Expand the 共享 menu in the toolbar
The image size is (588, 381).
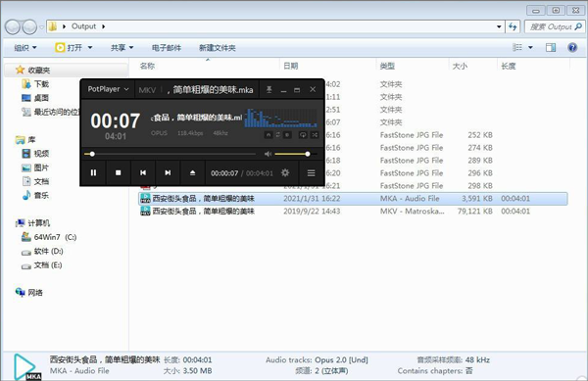[122, 48]
